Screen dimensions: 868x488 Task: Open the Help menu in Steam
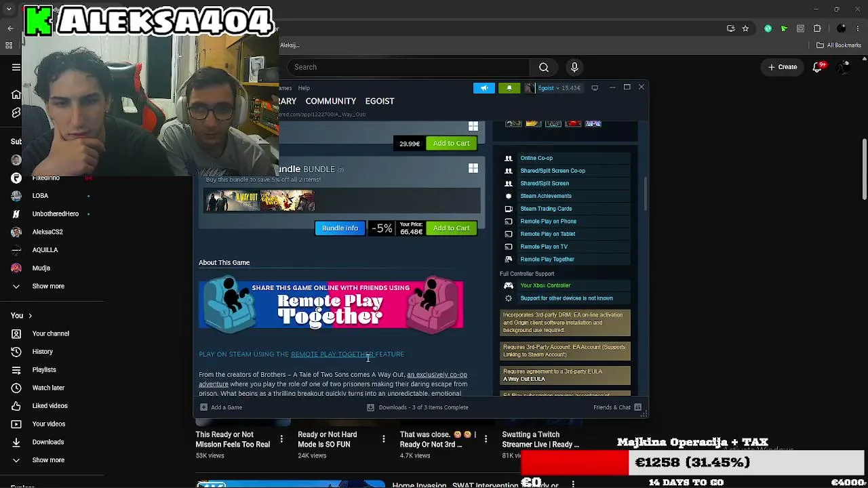(x=304, y=88)
